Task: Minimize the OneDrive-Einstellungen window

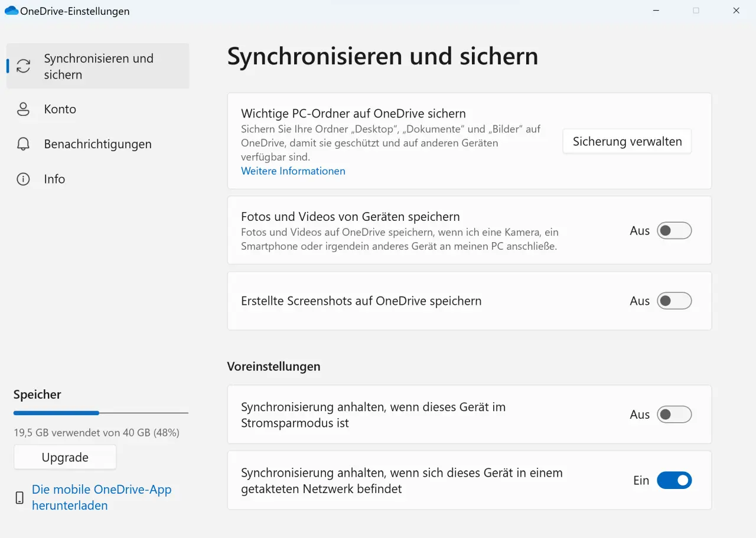Action: [x=656, y=11]
